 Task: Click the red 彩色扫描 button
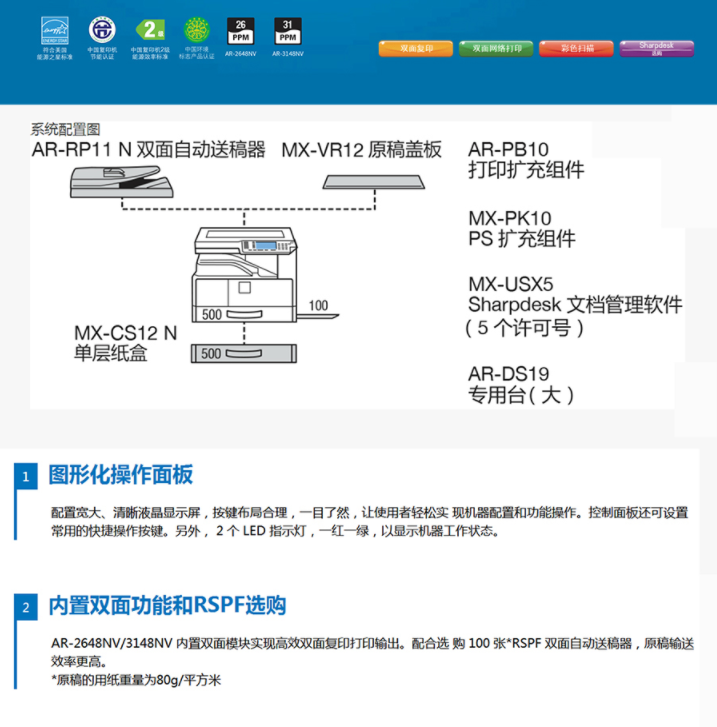point(576,49)
